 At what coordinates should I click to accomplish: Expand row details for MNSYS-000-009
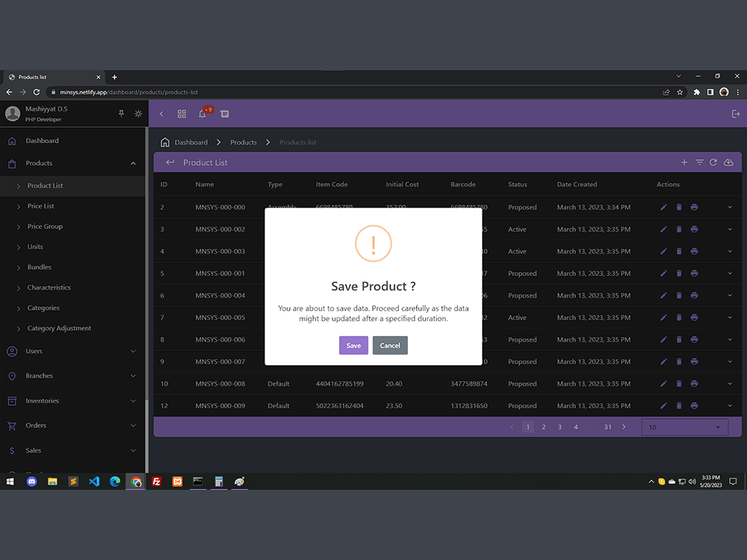click(x=730, y=405)
